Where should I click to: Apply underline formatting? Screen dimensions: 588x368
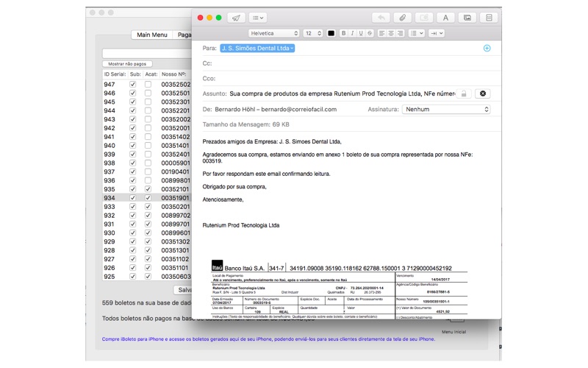[x=361, y=33]
